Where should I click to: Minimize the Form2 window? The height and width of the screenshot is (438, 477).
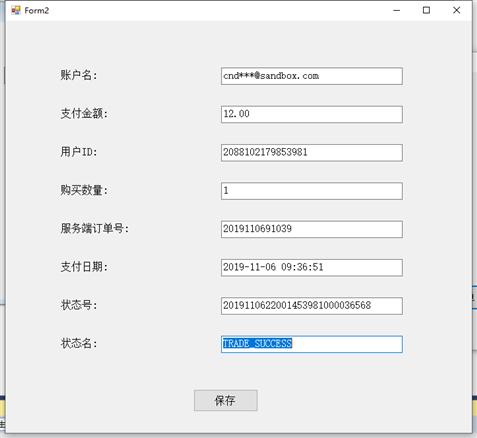point(397,10)
